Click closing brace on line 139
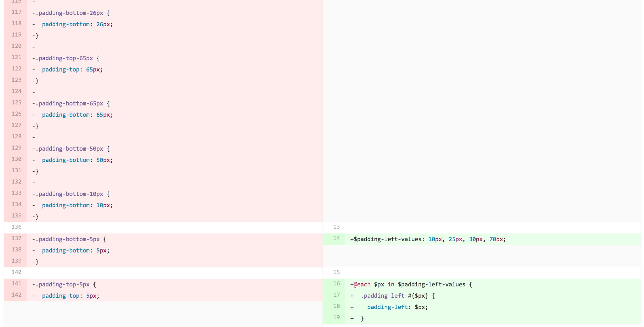644x327 pixels. tap(37, 262)
